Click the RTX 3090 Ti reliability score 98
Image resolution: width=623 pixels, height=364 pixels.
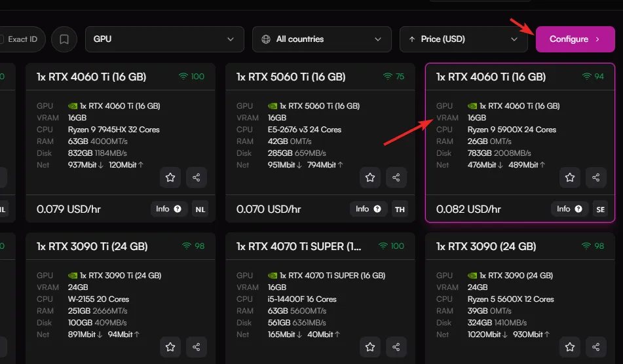(x=199, y=246)
